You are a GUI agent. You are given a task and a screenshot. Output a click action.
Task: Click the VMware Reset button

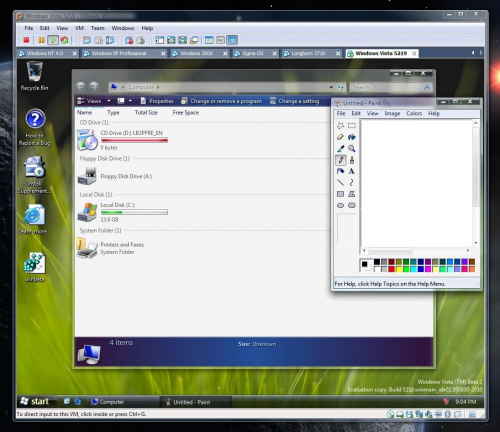point(64,40)
